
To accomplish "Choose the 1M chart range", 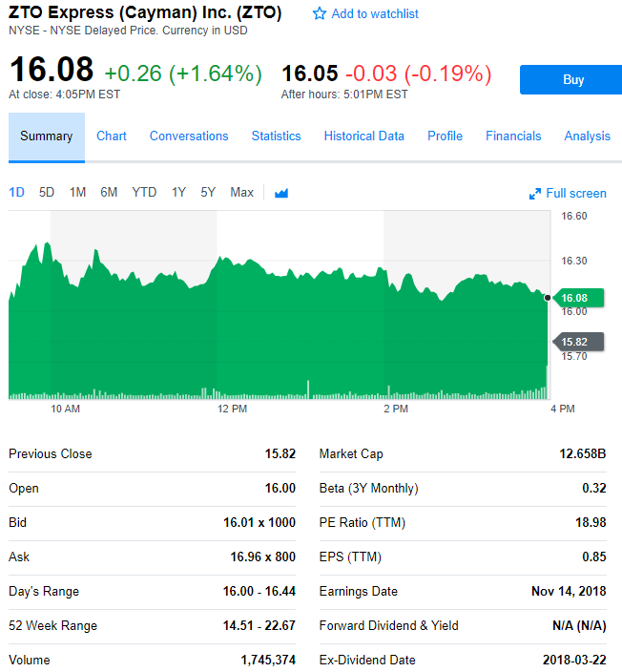I will pyautogui.click(x=77, y=193).
